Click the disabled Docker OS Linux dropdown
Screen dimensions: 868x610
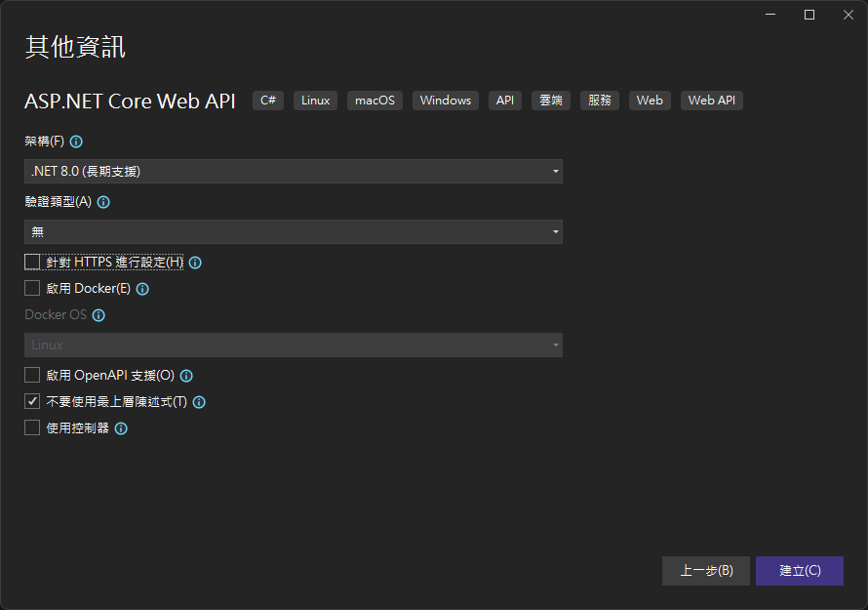pos(294,346)
